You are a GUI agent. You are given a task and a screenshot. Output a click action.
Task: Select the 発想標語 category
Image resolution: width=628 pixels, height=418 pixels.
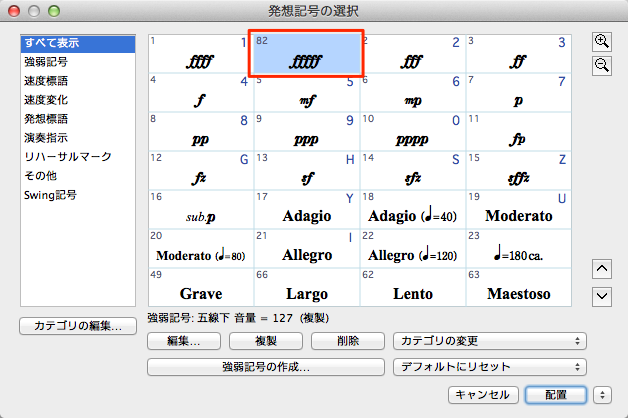(x=78, y=119)
